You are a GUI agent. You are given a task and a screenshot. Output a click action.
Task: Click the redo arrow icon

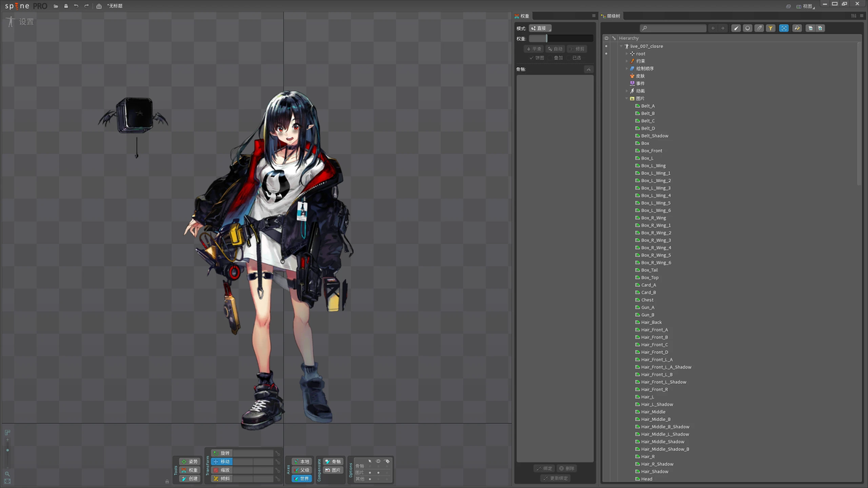(87, 6)
